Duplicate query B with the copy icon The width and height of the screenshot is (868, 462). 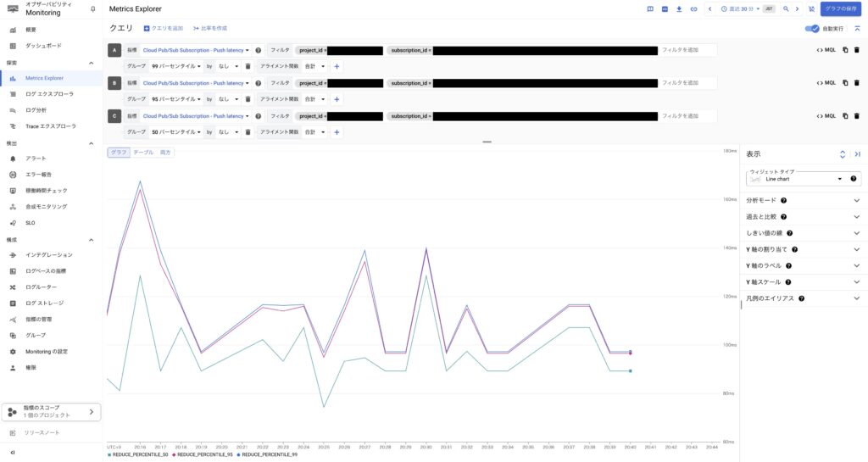point(845,83)
